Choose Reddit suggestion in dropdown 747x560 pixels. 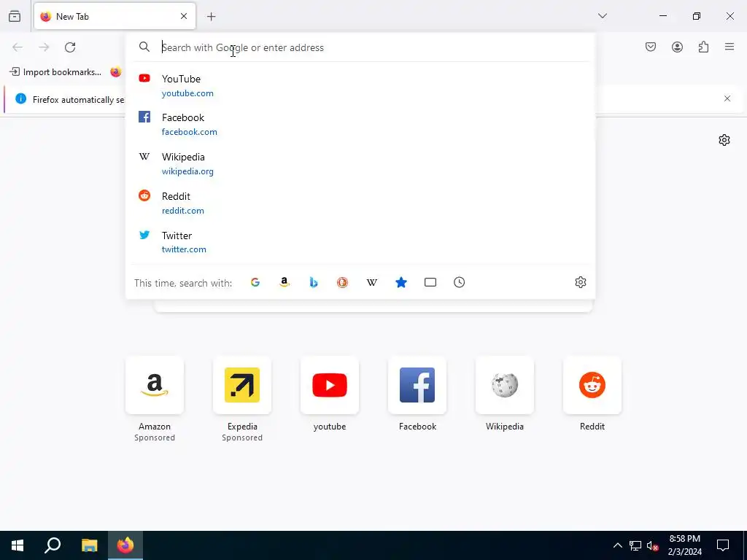360,203
